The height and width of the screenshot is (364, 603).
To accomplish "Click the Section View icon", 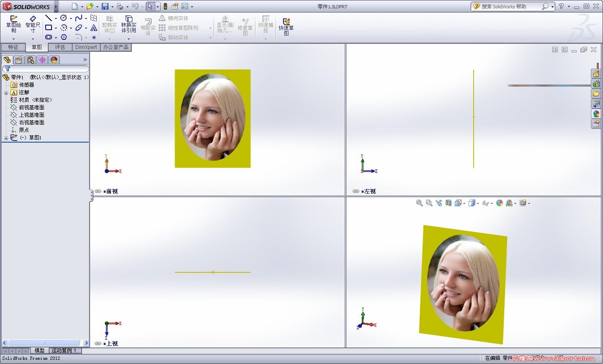I will click(448, 203).
